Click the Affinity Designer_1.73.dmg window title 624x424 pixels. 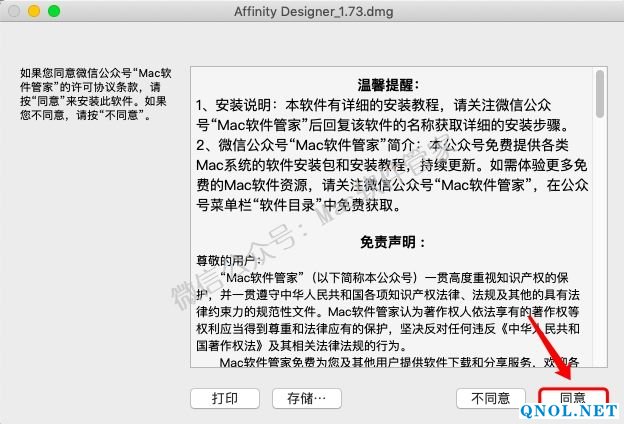point(311,11)
